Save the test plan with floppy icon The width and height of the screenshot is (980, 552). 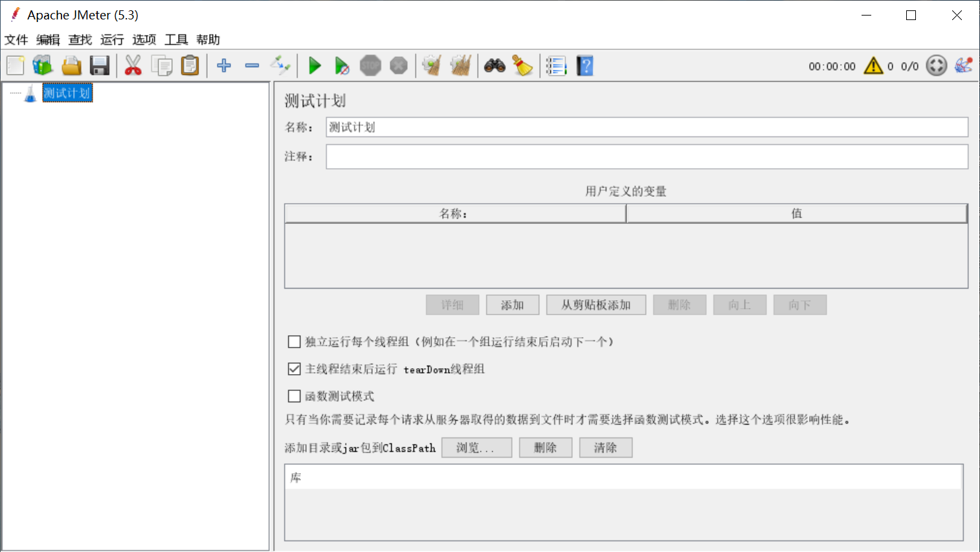(100, 65)
